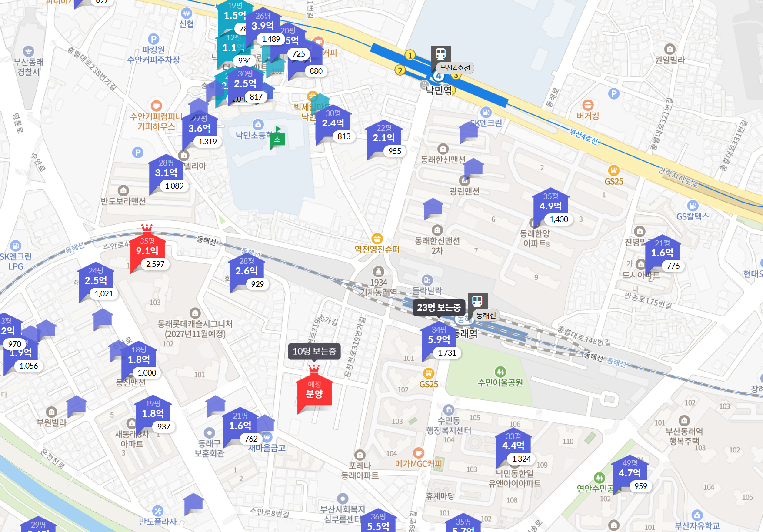
Task: Select the 낙민동한일 유앤아이아파트 label
Action: (515, 478)
